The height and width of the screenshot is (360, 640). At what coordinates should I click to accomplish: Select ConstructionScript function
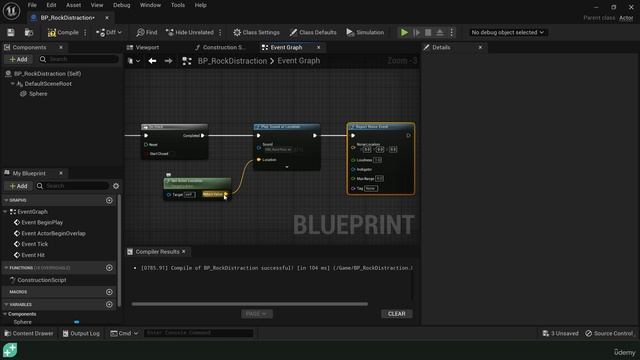(41, 280)
